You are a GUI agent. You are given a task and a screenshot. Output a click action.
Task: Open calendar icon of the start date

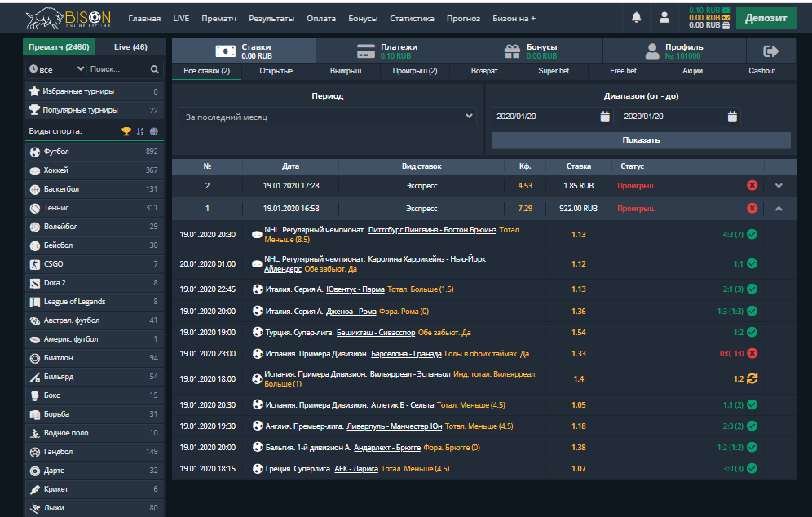click(x=605, y=117)
